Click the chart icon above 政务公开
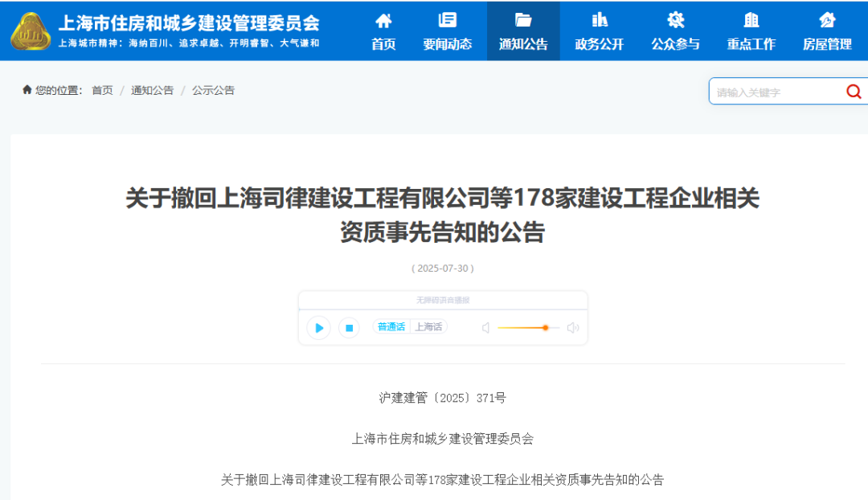 coord(600,20)
